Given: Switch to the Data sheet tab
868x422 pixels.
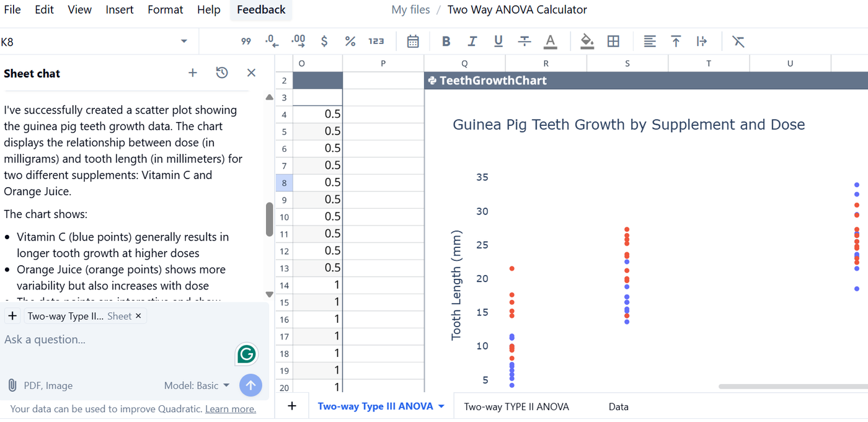Looking at the screenshot, I should 619,407.
